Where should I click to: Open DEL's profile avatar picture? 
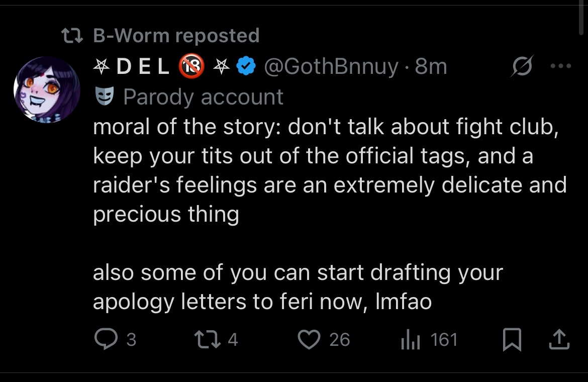pos(47,89)
